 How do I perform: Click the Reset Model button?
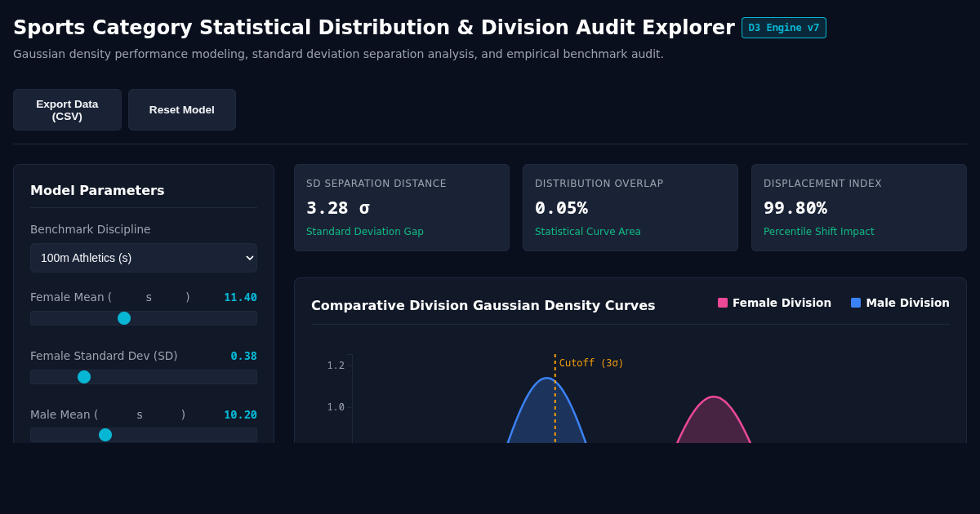(182, 110)
